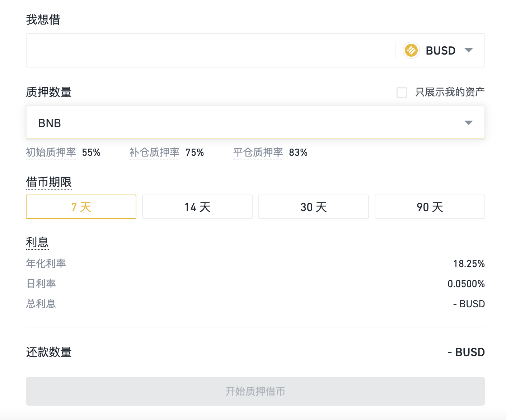Click the 补仓质押率 tooltip label
Viewport: 506px width, 420px height.
[x=154, y=153]
